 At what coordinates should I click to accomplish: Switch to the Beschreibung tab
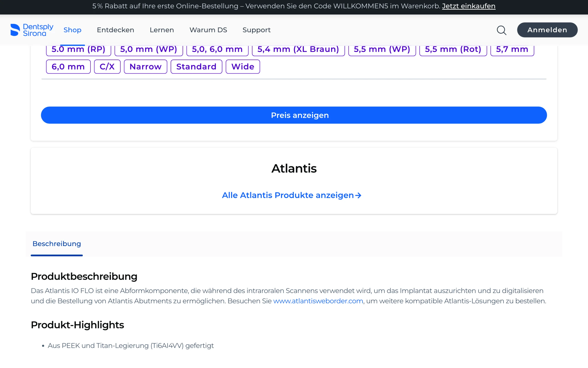(x=57, y=244)
